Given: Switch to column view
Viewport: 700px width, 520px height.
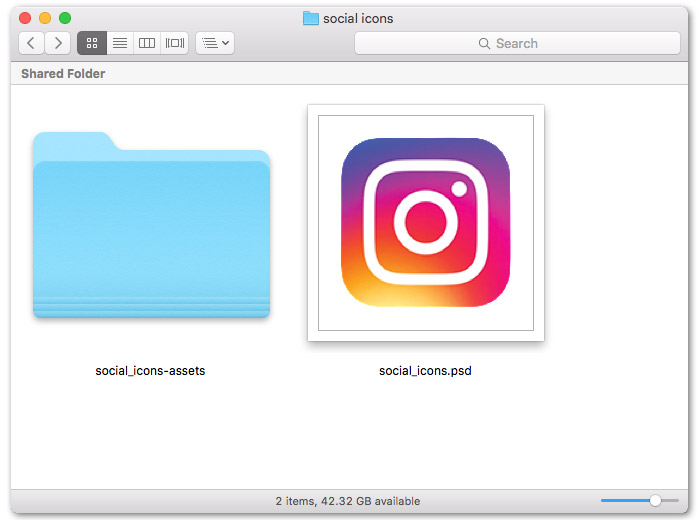Looking at the screenshot, I should pos(147,43).
